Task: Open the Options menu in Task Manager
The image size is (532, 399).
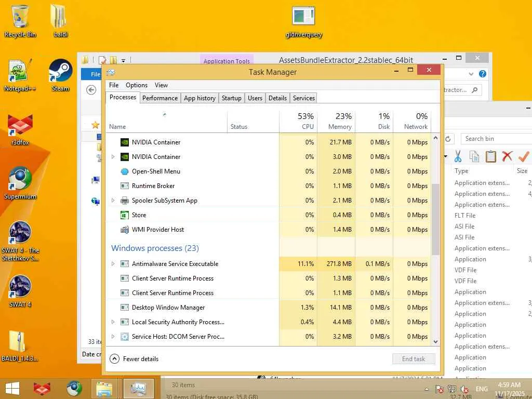Action: point(137,85)
